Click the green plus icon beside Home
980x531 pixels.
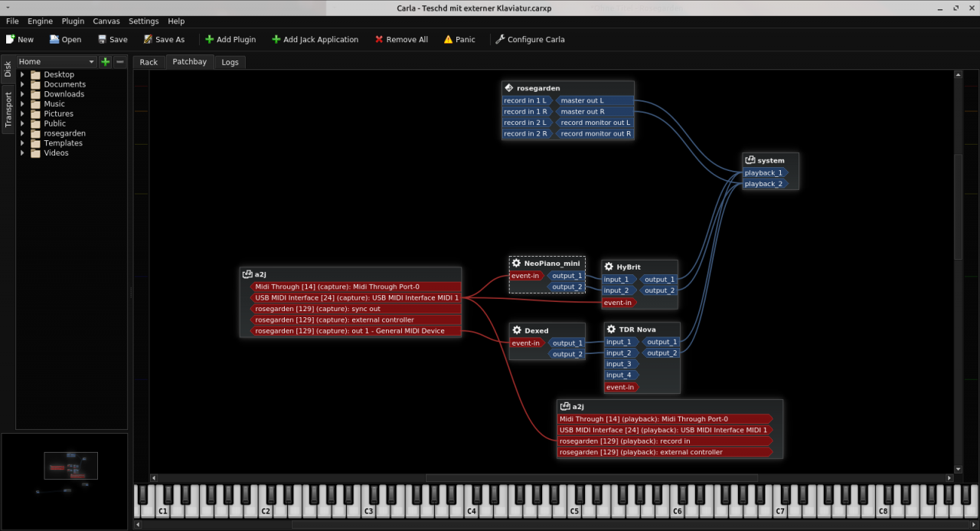(106, 62)
